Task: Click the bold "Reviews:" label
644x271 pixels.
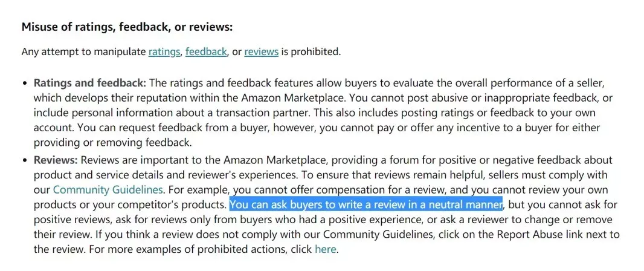Action: pos(56,160)
